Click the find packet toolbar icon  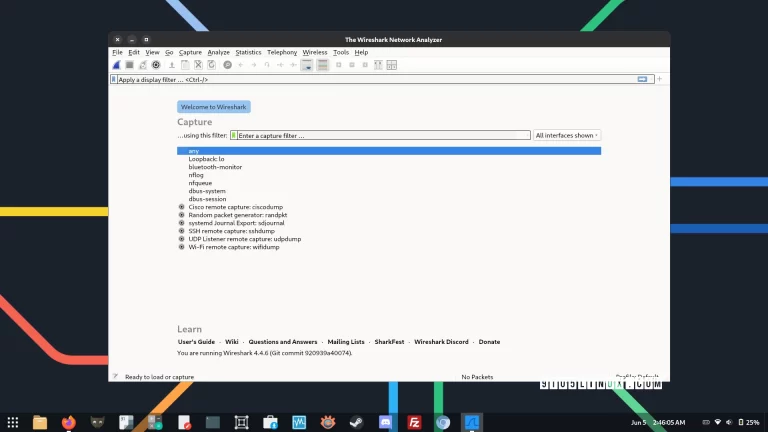pyautogui.click(x=227, y=65)
